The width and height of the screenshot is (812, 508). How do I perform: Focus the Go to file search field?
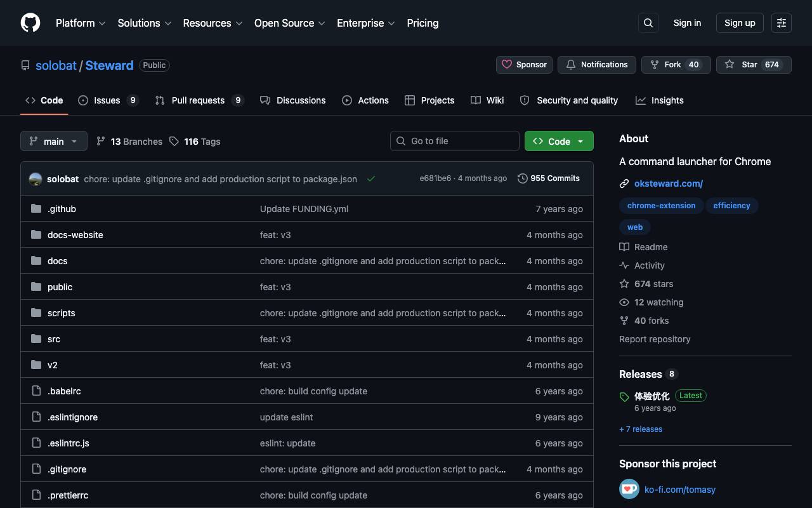click(x=455, y=141)
